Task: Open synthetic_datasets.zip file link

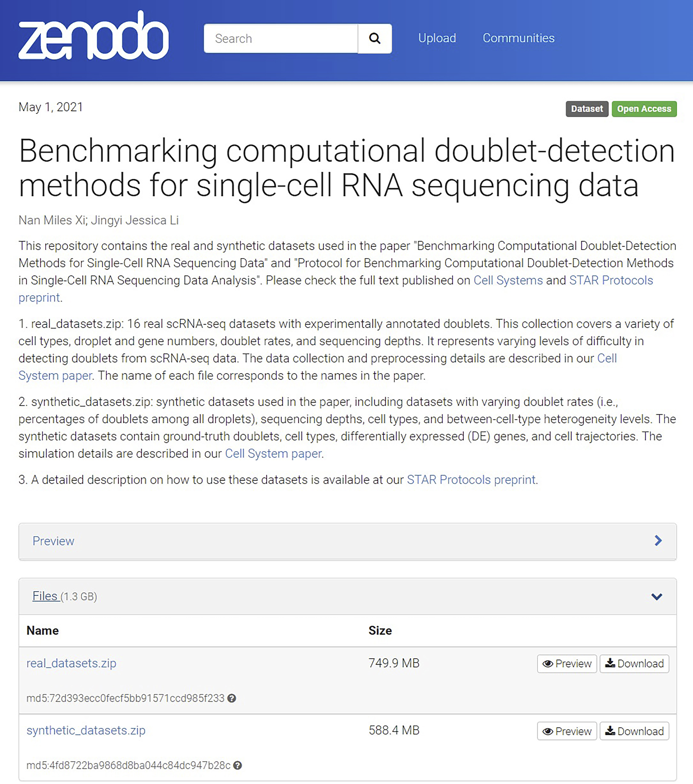Action: (86, 730)
